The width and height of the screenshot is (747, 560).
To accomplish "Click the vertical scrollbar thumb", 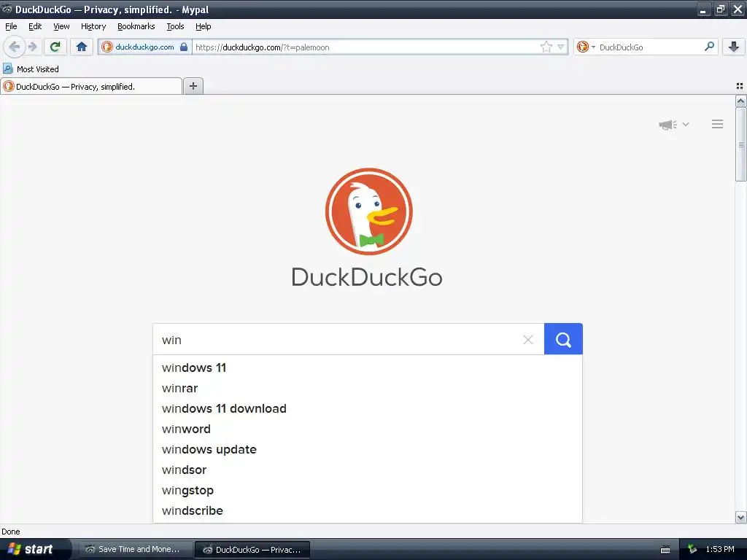I will (x=740, y=144).
